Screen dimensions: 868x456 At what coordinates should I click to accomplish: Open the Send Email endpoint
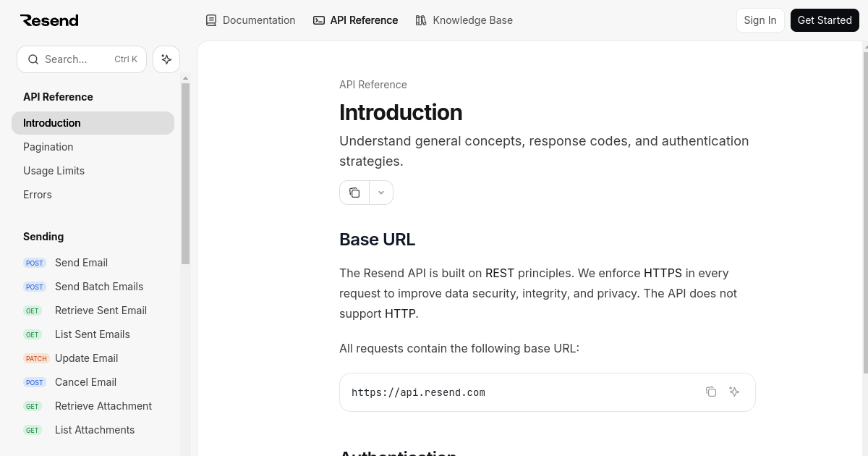pos(93,263)
